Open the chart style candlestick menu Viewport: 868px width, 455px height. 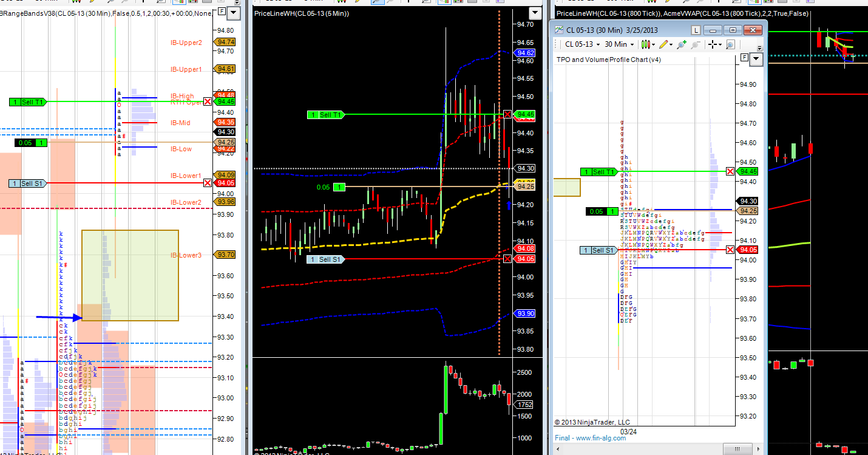pyautogui.click(x=647, y=44)
